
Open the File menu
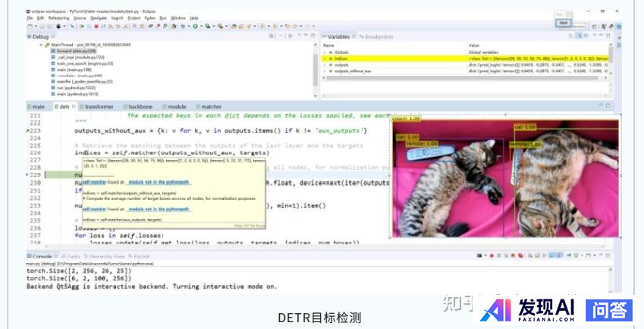[x=29, y=18]
